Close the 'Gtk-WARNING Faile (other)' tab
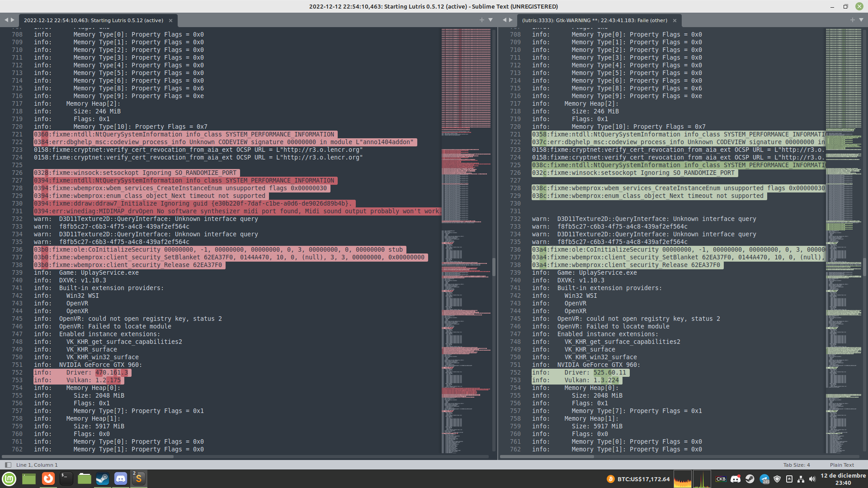868x488 pixels. [675, 20]
